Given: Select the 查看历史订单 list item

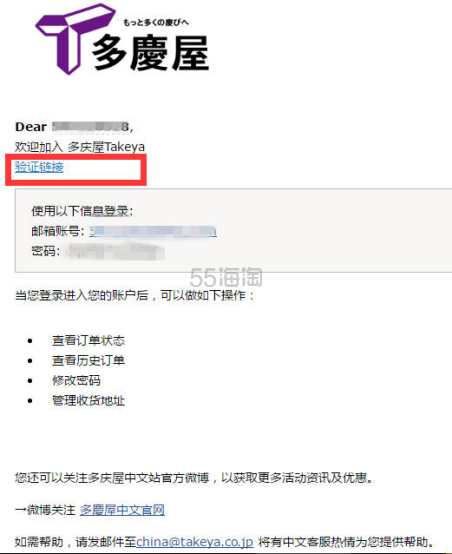Looking at the screenshot, I should pyautogui.click(x=88, y=360).
